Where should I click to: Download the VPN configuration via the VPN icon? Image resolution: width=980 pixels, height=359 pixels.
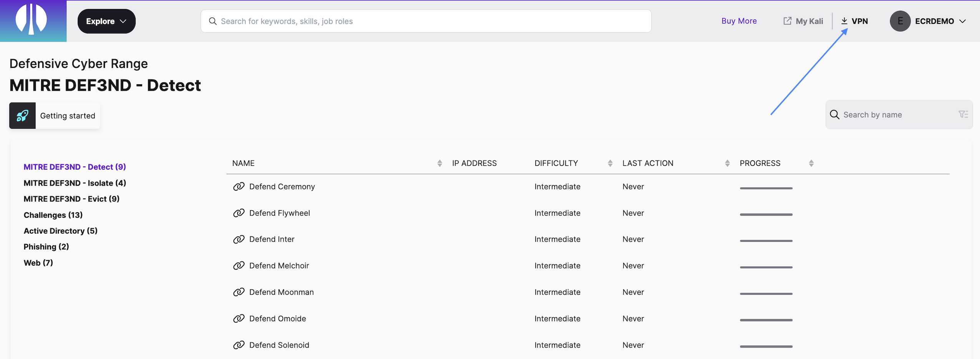pyautogui.click(x=844, y=21)
